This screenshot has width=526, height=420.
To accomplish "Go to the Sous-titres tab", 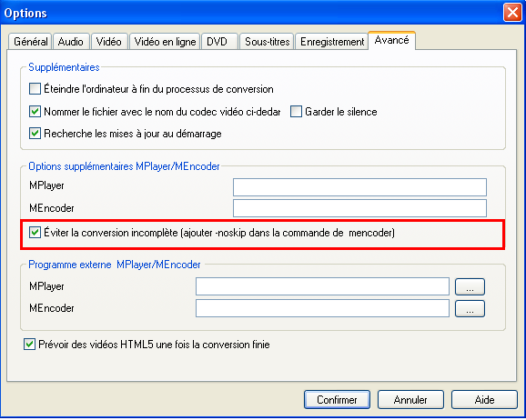I will click(x=267, y=42).
